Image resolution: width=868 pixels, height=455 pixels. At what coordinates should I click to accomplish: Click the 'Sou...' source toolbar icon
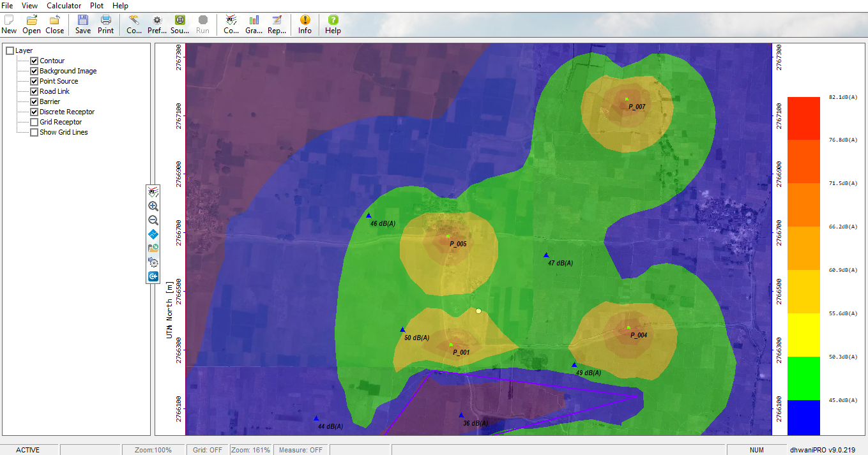(x=180, y=24)
